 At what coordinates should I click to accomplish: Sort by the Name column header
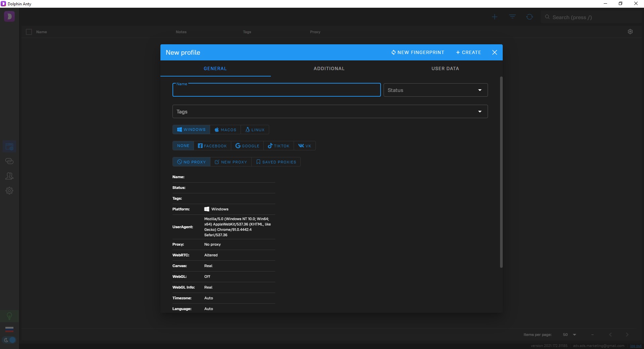point(42,32)
